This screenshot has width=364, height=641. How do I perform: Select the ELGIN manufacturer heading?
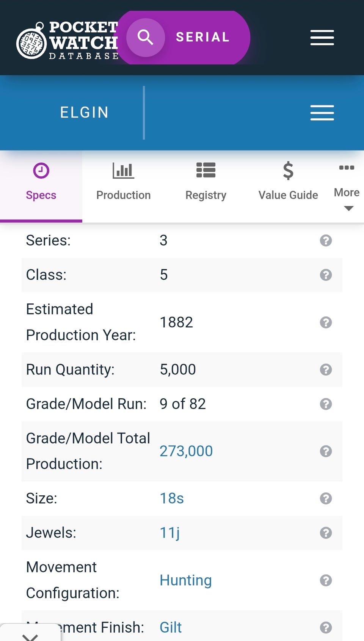(84, 113)
